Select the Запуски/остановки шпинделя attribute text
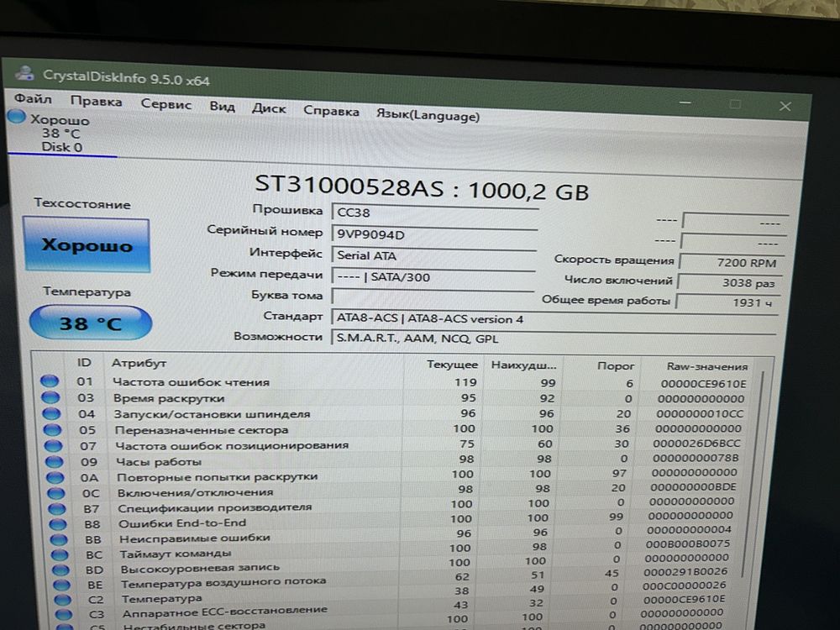 click(x=212, y=414)
